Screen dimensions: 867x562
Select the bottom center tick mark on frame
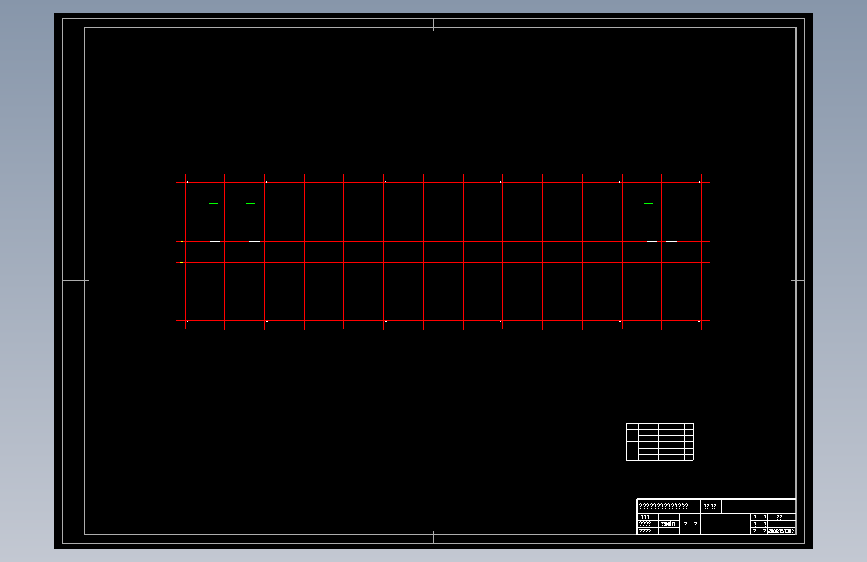434,537
